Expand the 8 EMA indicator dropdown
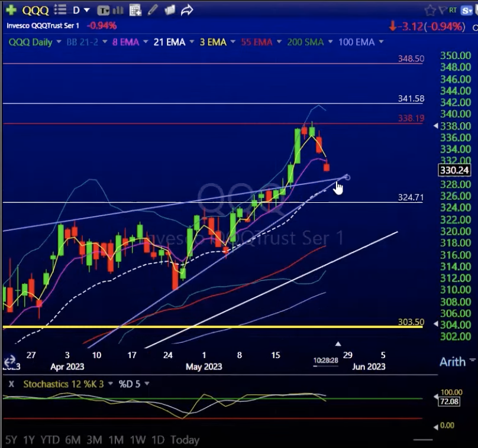 (x=146, y=41)
